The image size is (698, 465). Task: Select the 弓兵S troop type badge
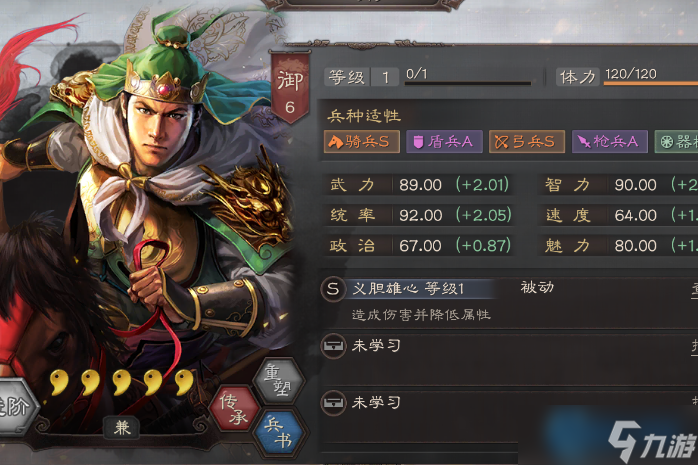coord(527,142)
